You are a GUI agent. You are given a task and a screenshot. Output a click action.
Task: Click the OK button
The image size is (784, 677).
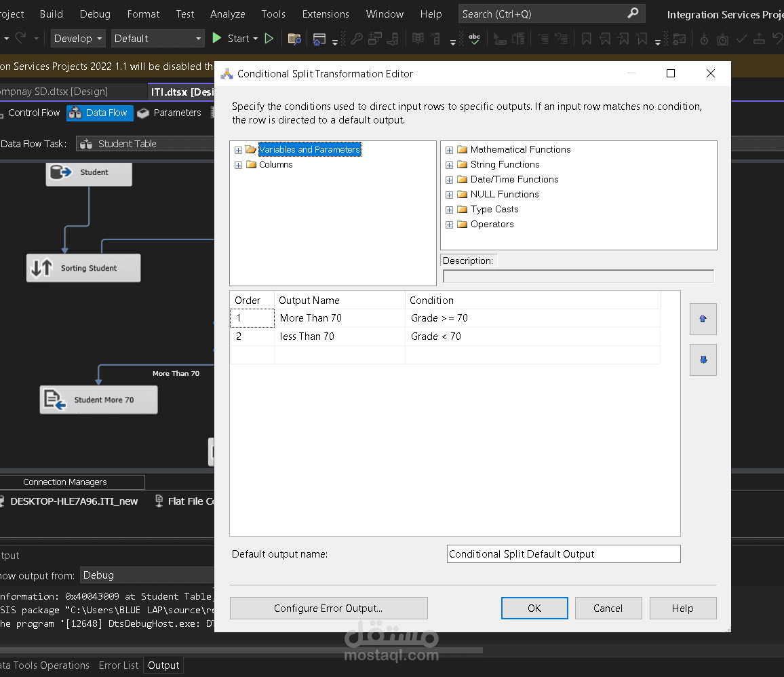pos(534,608)
